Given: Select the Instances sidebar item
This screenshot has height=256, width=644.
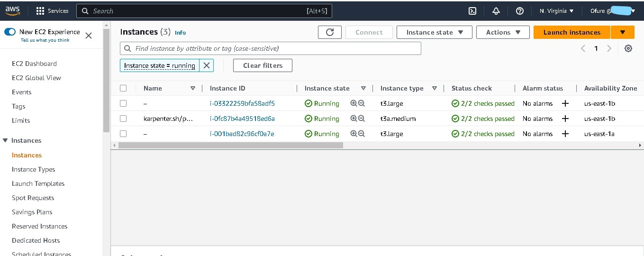Looking at the screenshot, I should pos(27,155).
